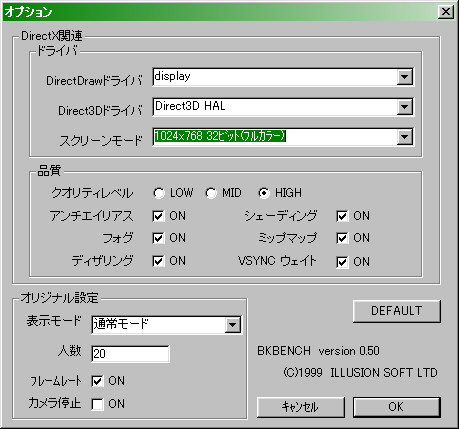Disable the VSYNC ウェイト checkbox
The image size is (459, 429).
(342, 262)
